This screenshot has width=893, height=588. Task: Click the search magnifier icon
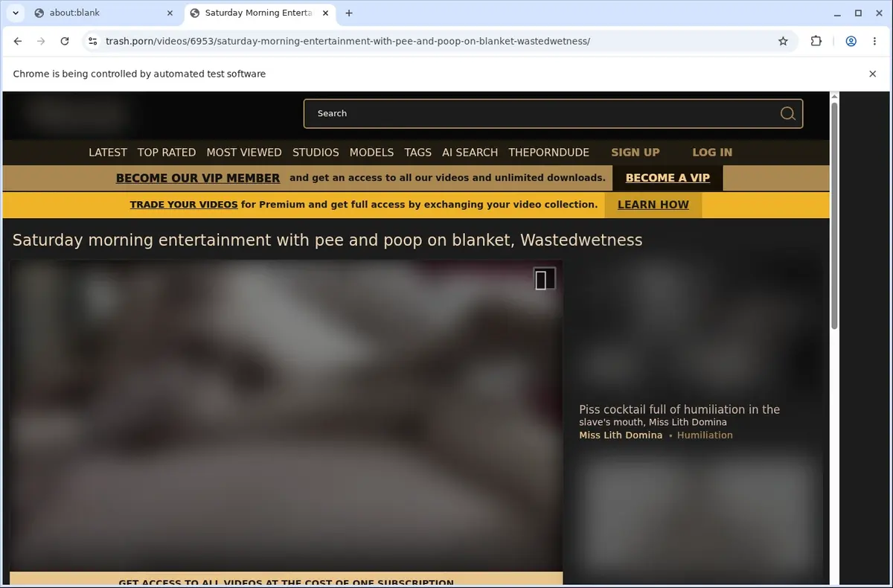[787, 114]
